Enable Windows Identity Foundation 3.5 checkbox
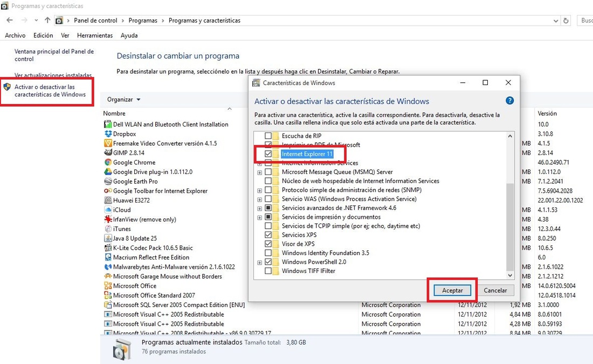Image resolution: width=593 pixels, height=364 pixels. [268, 253]
